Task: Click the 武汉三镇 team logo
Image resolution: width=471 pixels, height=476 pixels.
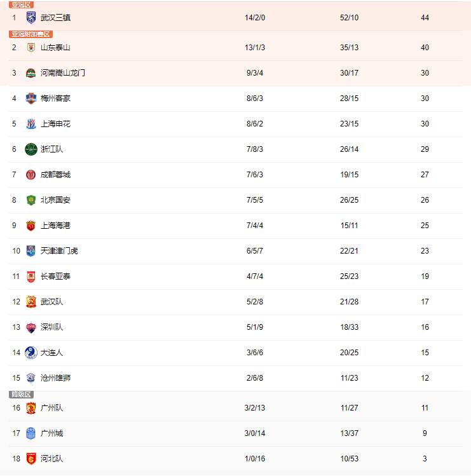Action: tap(31, 18)
